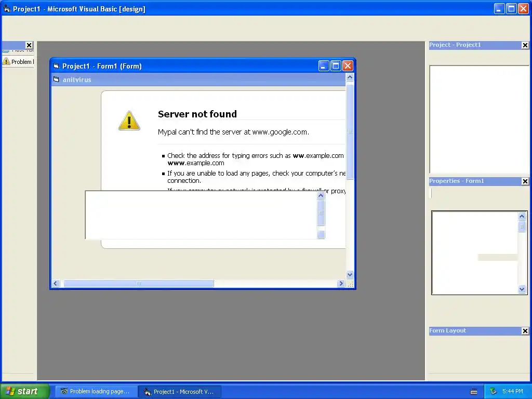This screenshot has height=399, width=532.
Task: Click the network tray icon near the clock
Action: [x=494, y=391]
